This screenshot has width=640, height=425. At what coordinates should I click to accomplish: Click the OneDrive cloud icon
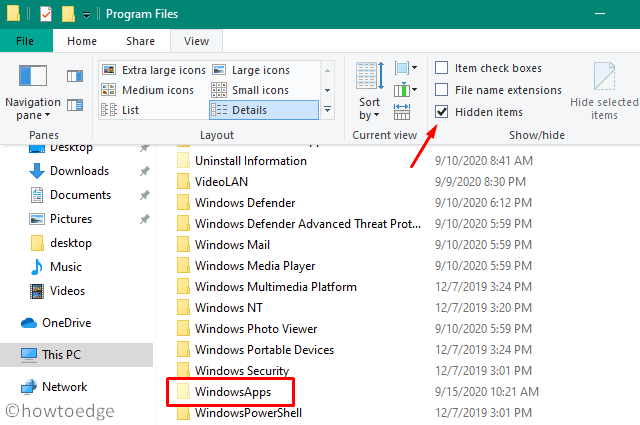click(x=27, y=322)
